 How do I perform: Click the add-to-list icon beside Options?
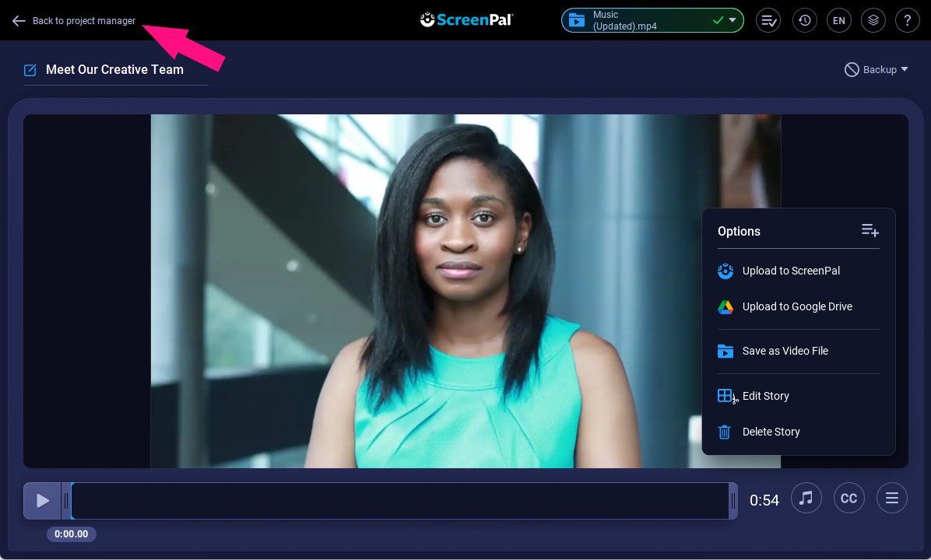click(x=870, y=230)
